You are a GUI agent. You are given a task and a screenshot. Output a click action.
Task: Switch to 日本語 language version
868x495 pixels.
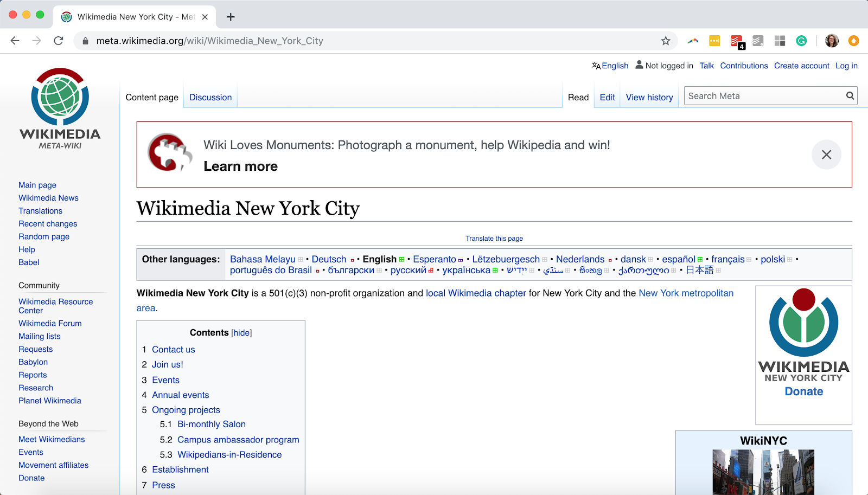[x=700, y=270]
